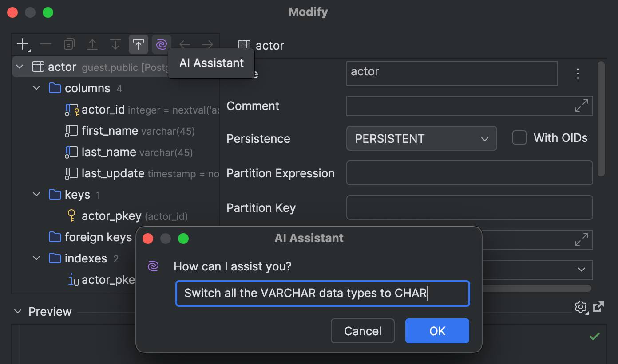Image resolution: width=618 pixels, height=364 pixels.
Task: Click Cancel in AI Assistant dialog
Action: (x=362, y=331)
